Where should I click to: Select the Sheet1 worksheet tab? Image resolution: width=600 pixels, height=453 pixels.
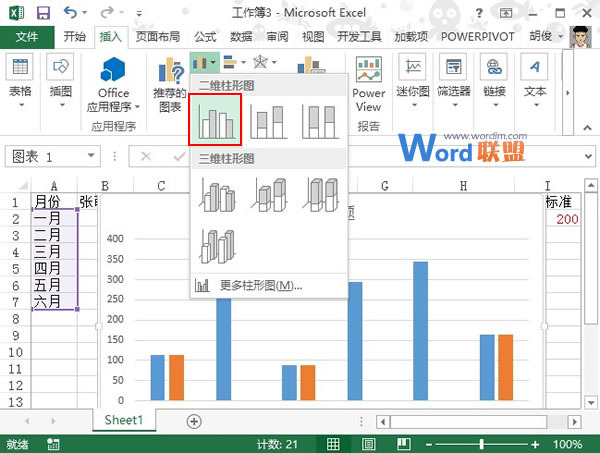click(124, 420)
